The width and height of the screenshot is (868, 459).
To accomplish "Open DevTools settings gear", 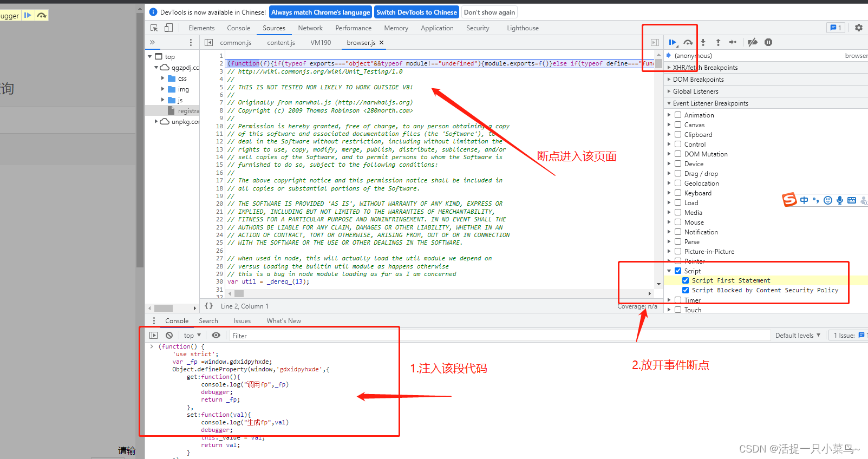I will [x=859, y=28].
